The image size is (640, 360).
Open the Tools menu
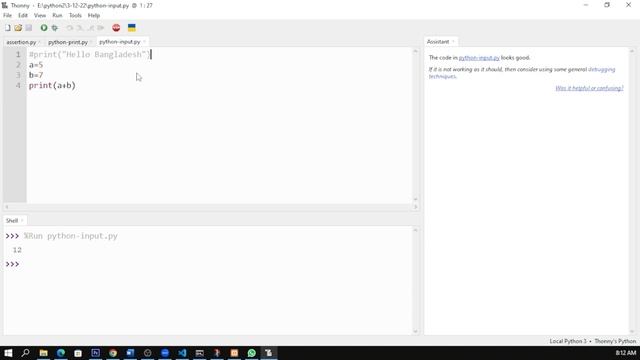(75, 15)
